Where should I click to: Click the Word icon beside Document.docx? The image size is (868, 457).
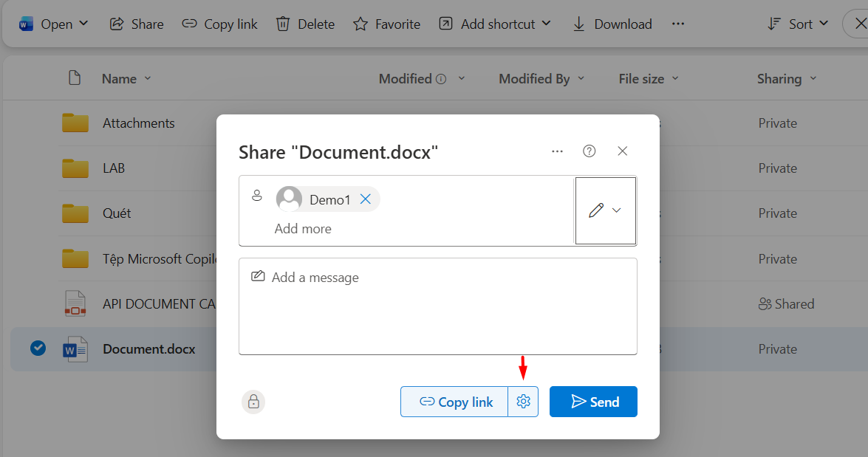coord(75,348)
